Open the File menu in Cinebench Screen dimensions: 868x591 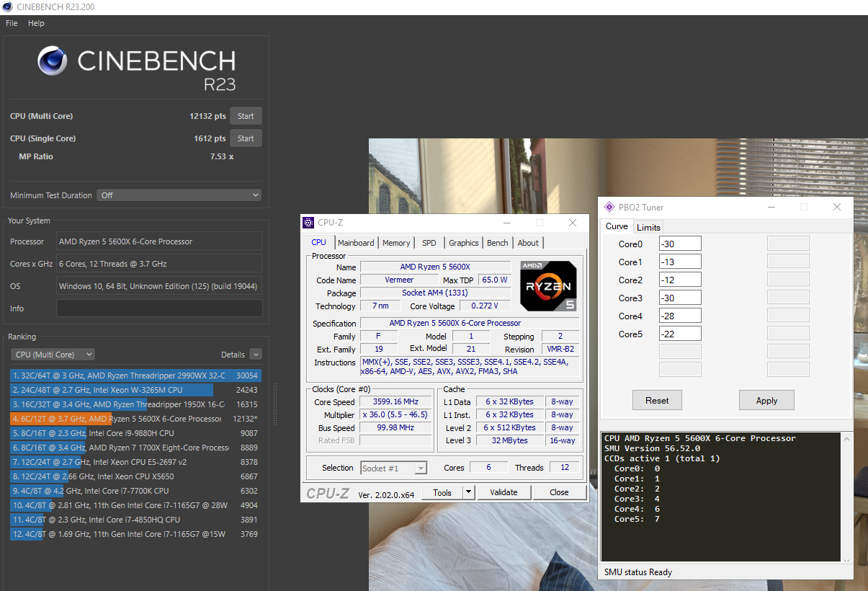point(12,23)
